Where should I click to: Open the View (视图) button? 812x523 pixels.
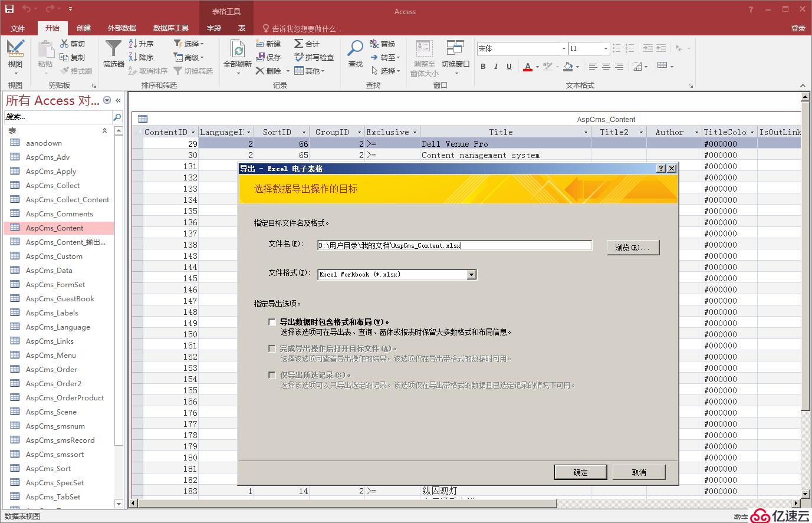[15, 56]
